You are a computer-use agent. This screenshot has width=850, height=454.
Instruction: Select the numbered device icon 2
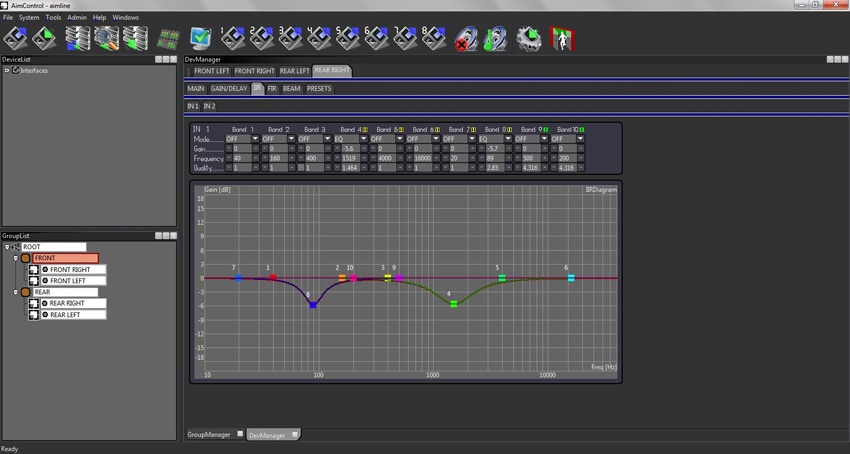(261, 39)
